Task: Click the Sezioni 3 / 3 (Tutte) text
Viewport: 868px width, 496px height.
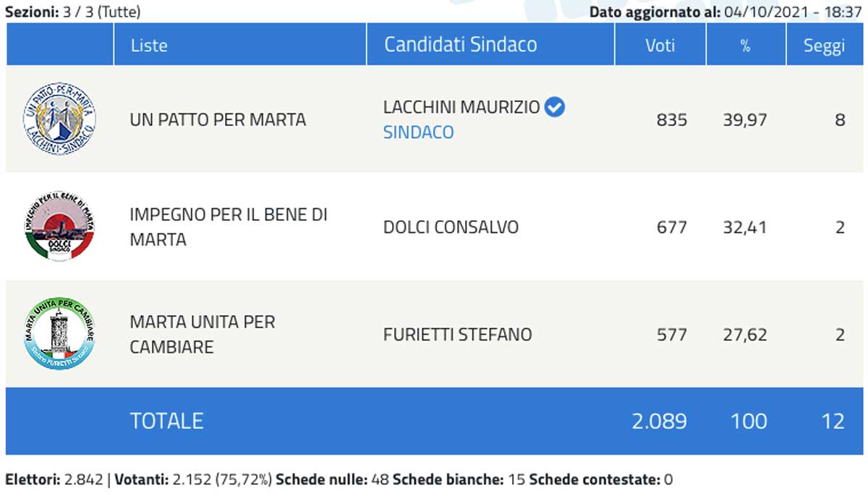Action: [x=73, y=12]
